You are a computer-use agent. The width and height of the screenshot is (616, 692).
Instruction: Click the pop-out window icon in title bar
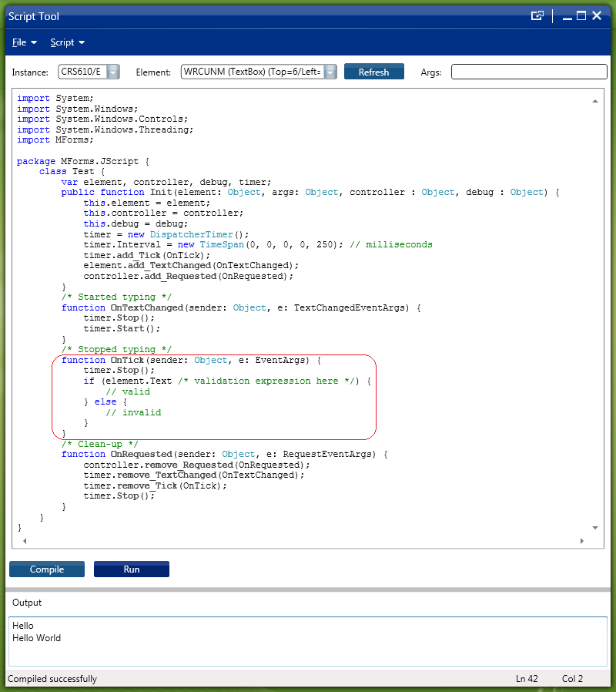537,16
